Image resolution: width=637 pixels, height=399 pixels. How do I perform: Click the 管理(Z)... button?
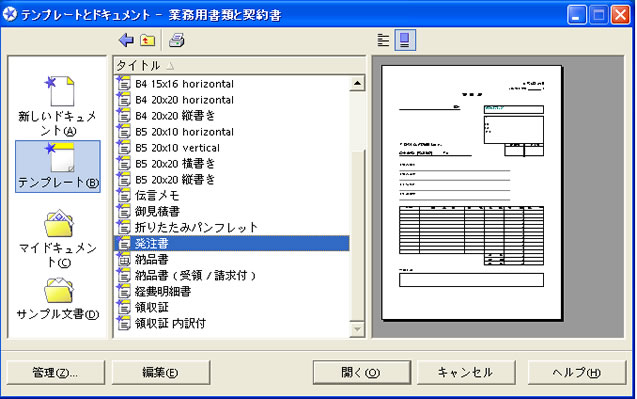pos(56,372)
